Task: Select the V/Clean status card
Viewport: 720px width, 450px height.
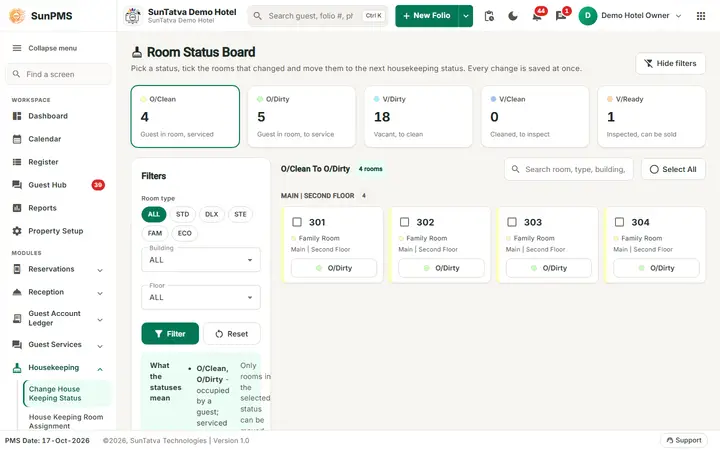Action: (535, 117)
